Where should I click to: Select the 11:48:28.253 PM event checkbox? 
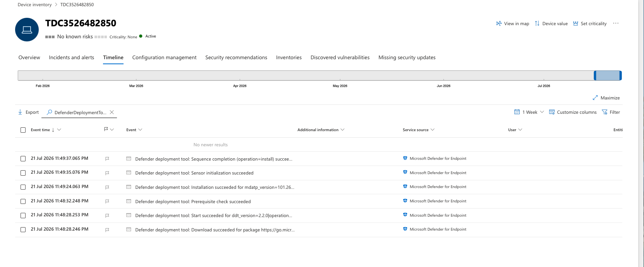[23, 216]
